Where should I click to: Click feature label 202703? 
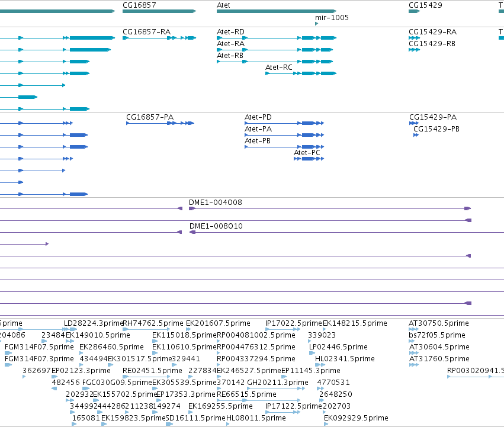[x=336, y=406]
